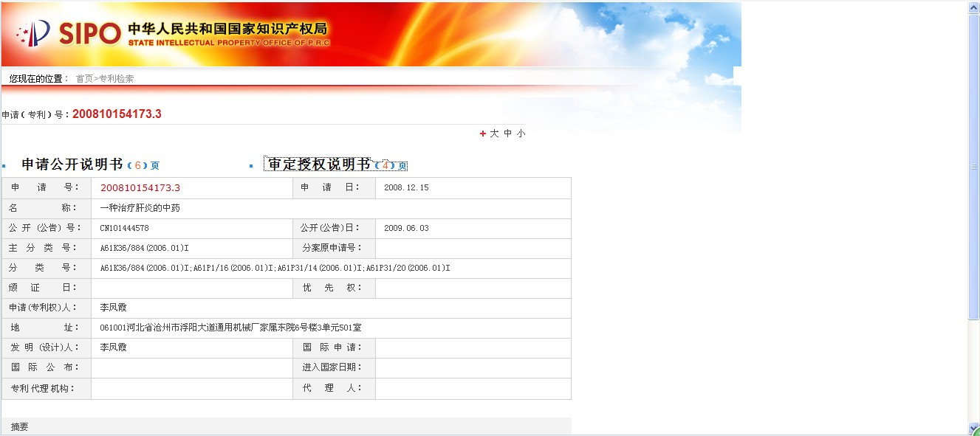Click the 摘要 section header
Screen dimensions: 980x436
pyautogui.click(x=20, y=426)
